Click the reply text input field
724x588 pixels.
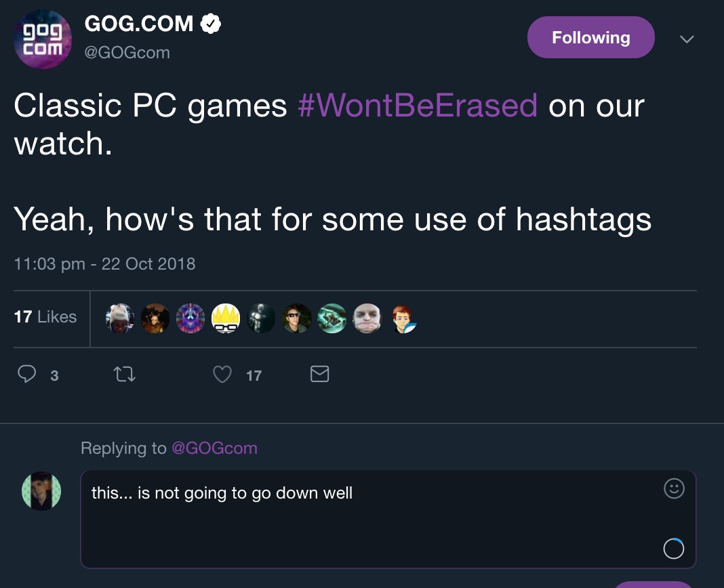coord(373,518)
